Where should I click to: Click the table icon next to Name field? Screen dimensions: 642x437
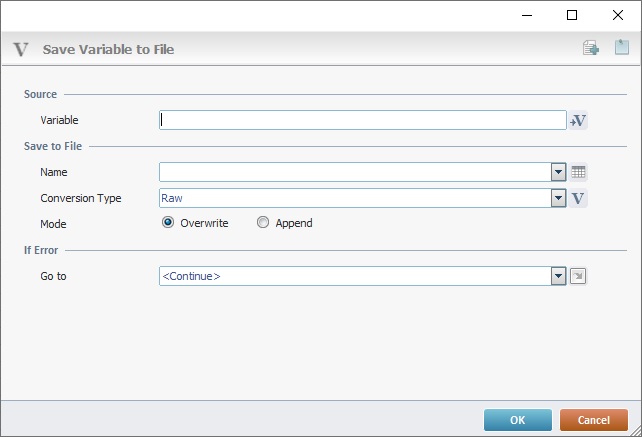(578, 172)
